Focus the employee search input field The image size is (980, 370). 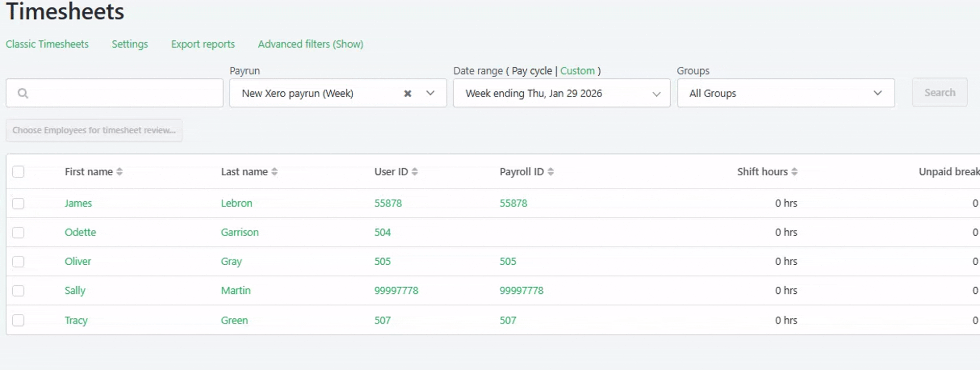coord(114,93)
